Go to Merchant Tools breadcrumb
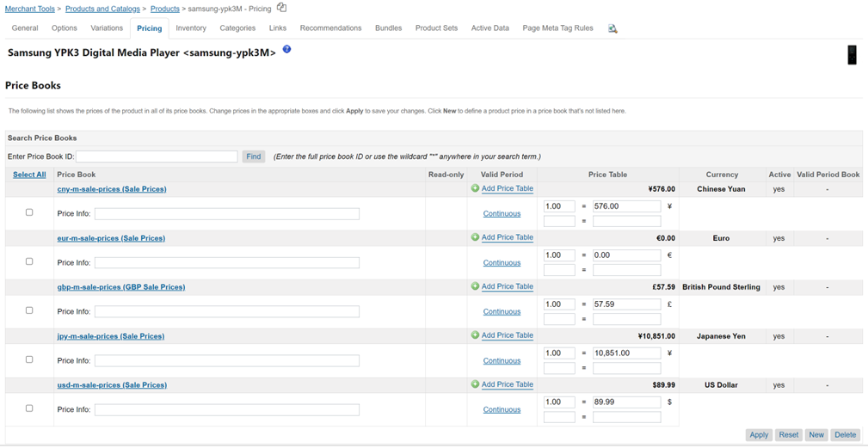 30,9
